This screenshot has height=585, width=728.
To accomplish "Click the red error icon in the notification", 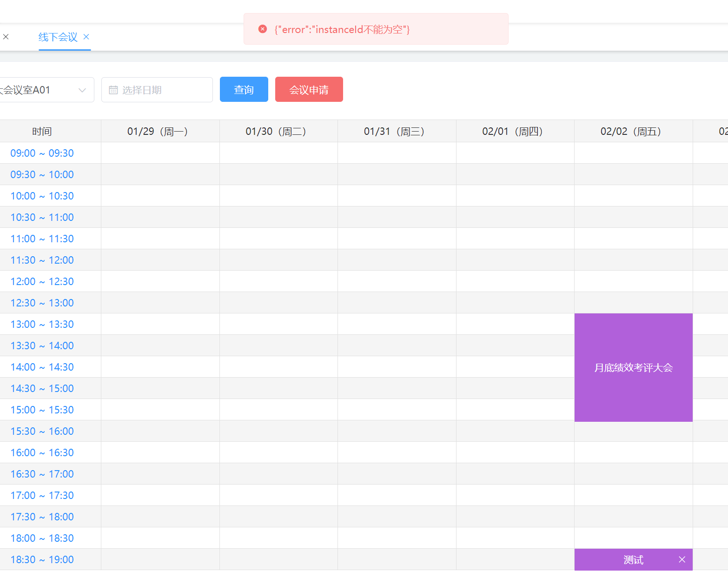I will point(263,29).
